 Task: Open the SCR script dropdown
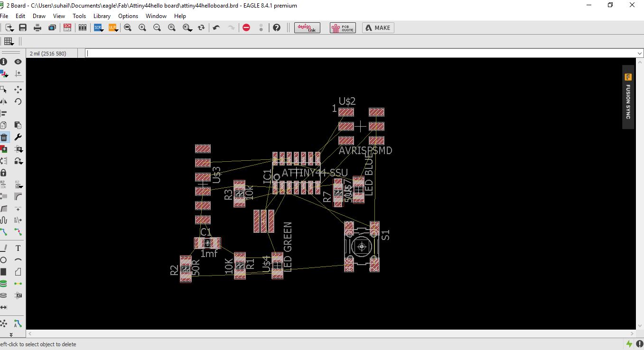(102, 30)
